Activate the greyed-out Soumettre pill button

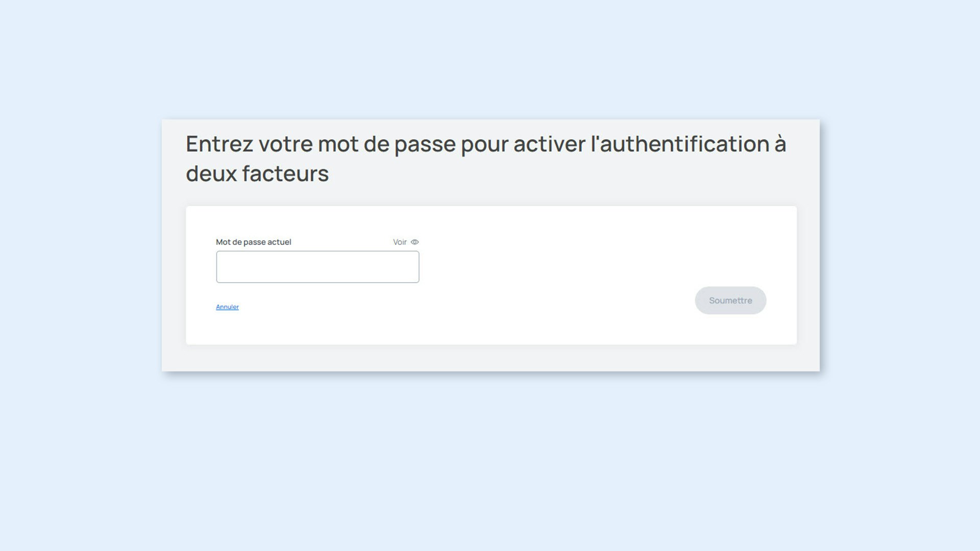click(x=730, y=300)
